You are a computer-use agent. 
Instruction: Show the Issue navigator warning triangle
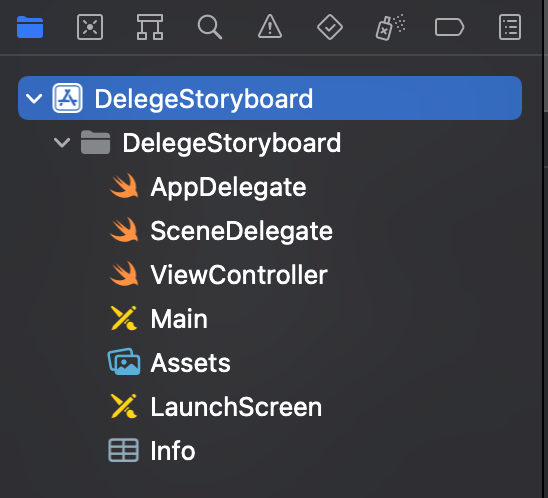pos(270,27)
